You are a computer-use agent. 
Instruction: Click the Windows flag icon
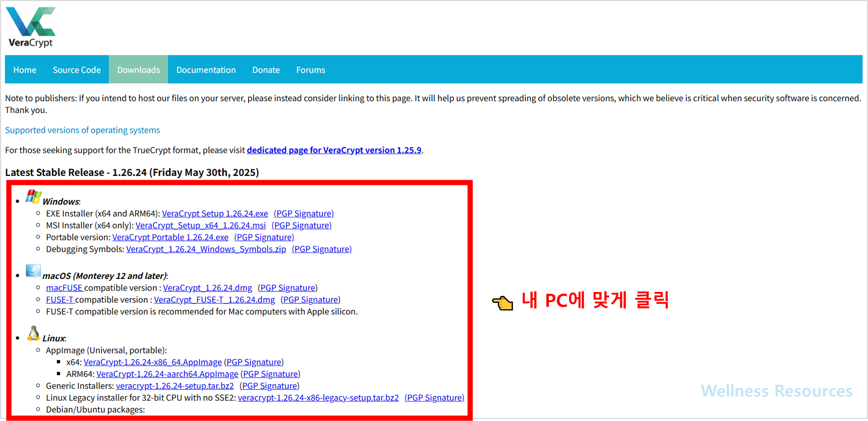point(33,197)
